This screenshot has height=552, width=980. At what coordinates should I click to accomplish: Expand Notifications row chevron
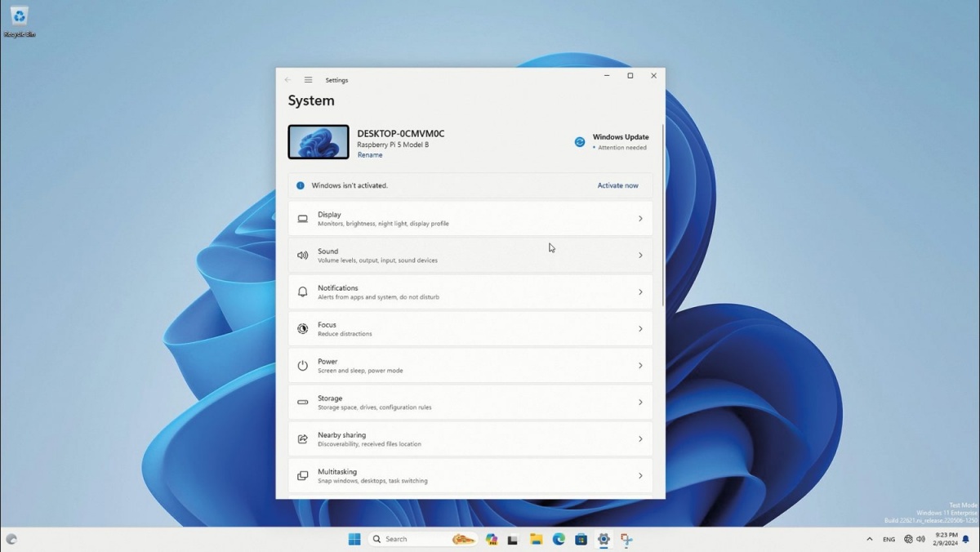(x=640, y=292)
